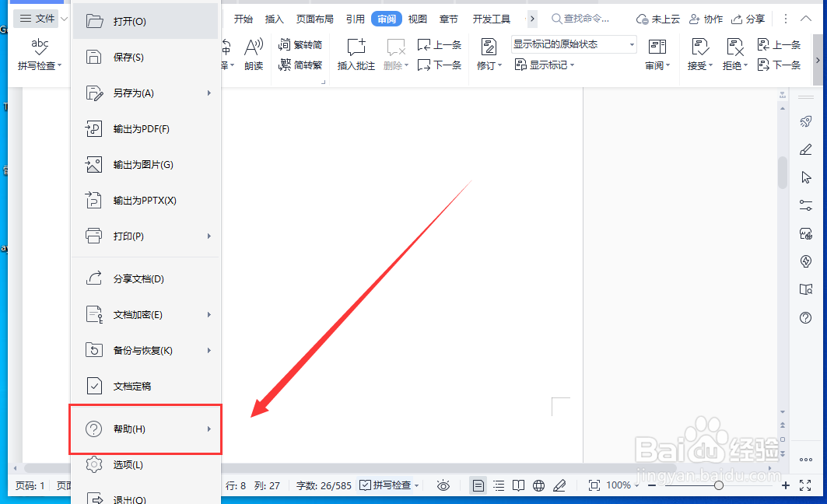Open the sidebar three-dots more icon
This screenshot has height=504, width=827.
[806, 460]
